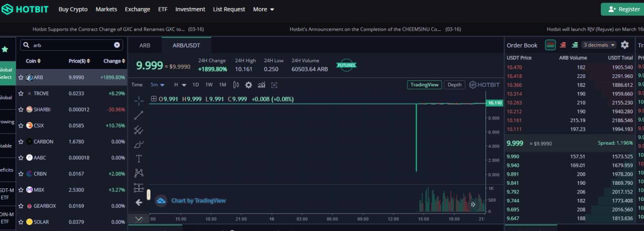Open Investment menu item

(x=190, y=9)
